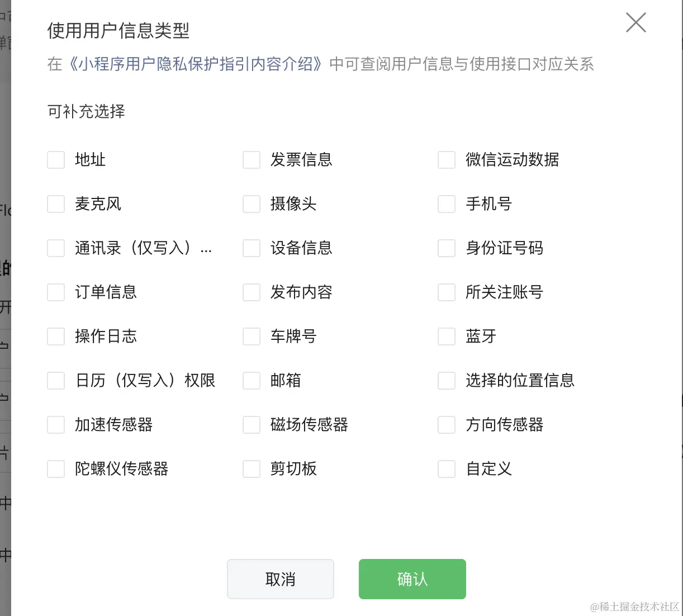Screen dimensions: 683x616
Task: Enable 通讯录（仅写入）(Contacts write-only) access
Action: coord(56,248)
